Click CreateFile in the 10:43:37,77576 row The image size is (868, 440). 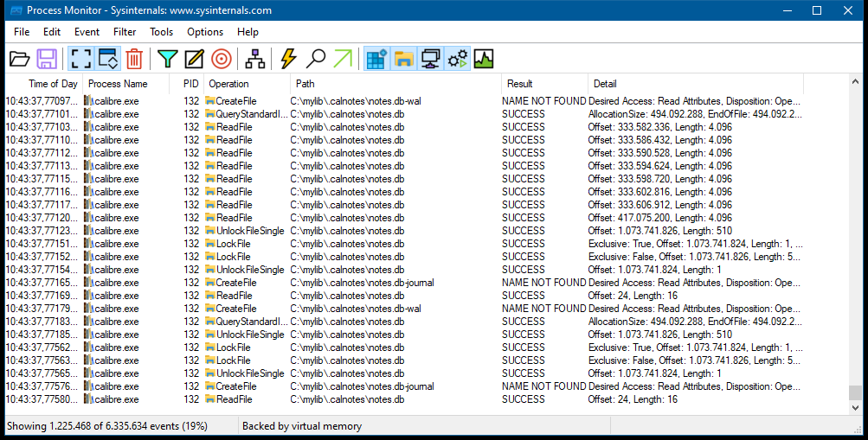[x=235, y=386]
